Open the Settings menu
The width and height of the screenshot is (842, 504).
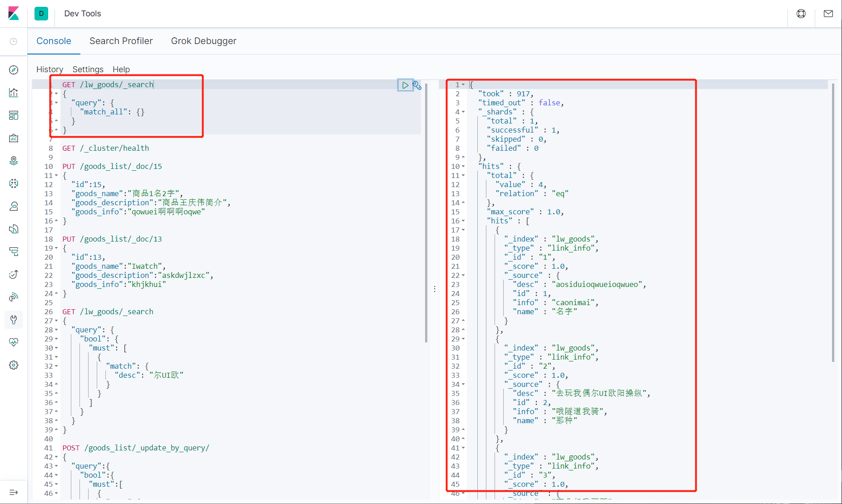[88, 69]
